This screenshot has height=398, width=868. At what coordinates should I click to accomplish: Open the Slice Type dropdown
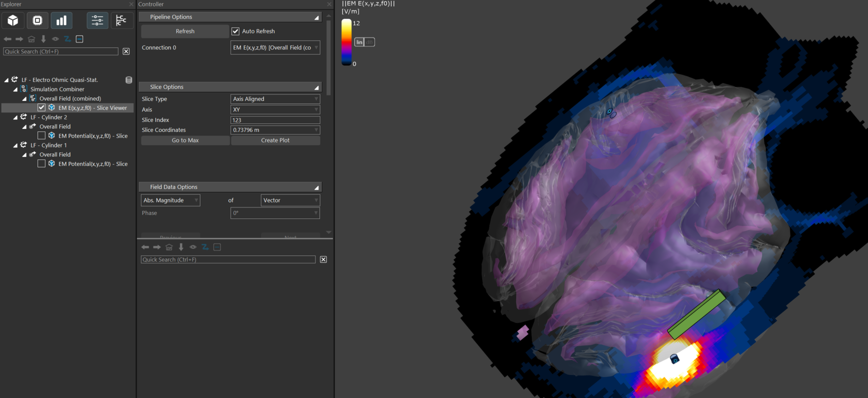[275, 99]
